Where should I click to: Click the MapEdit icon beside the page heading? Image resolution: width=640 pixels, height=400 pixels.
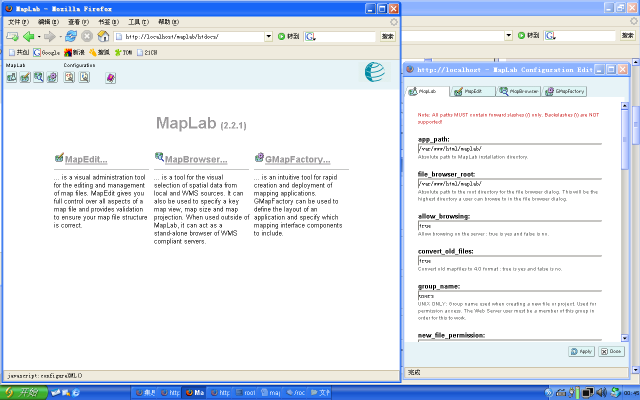(x=59, y=158)
